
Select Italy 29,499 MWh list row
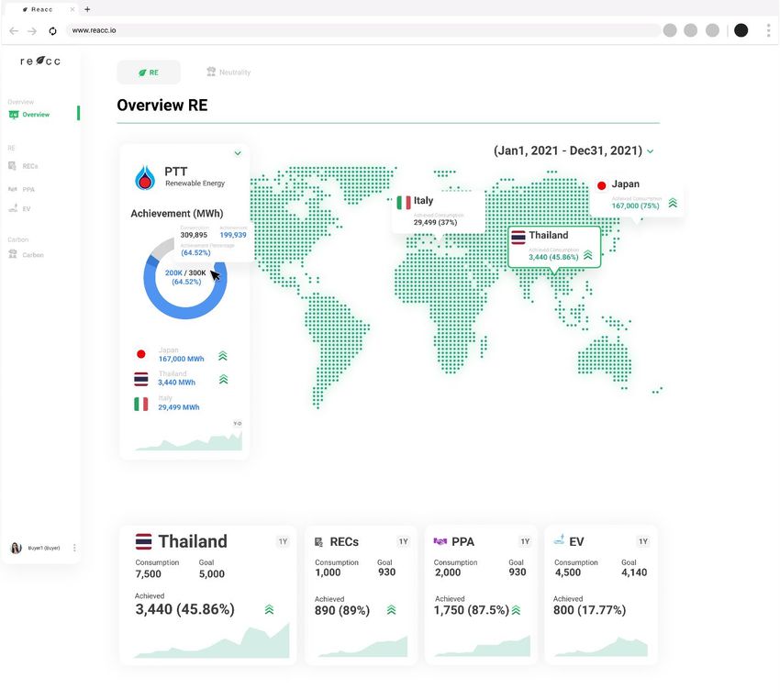pos(167,403)
